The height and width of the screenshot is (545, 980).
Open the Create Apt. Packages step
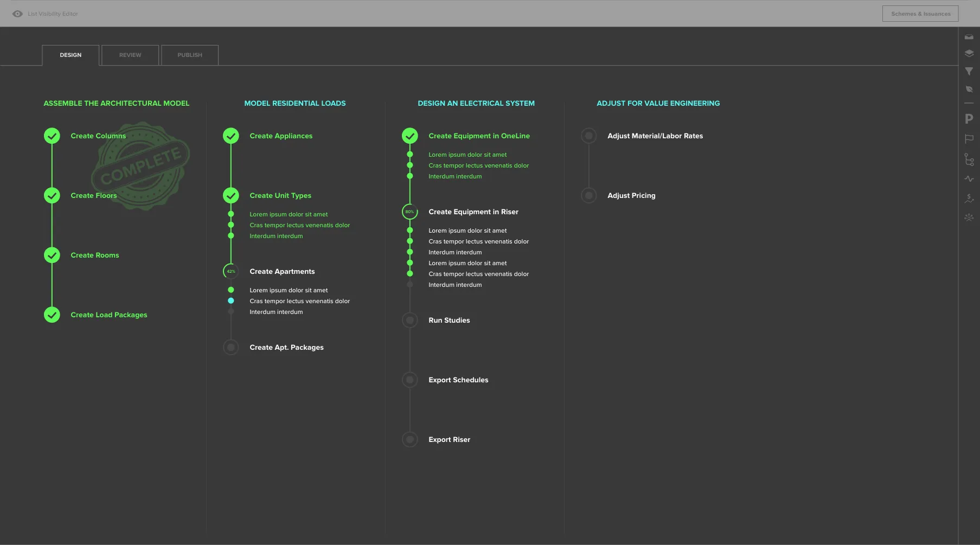point(286,347)
